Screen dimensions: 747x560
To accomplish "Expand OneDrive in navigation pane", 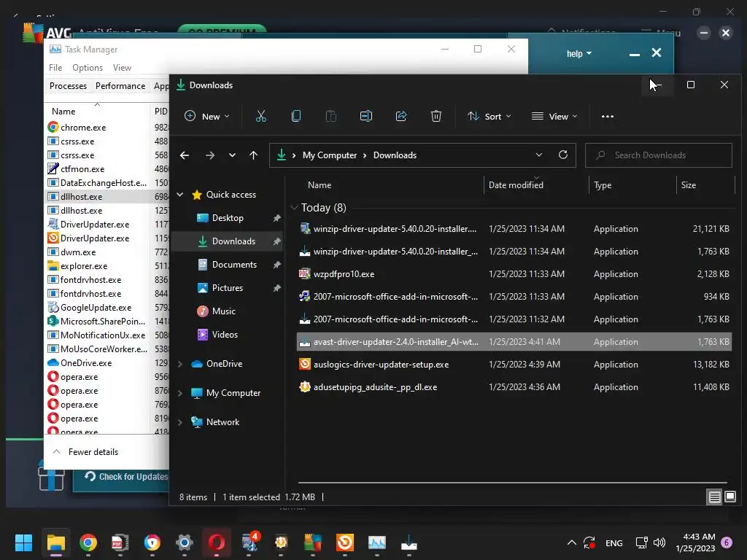I will (x=180, y=364).
